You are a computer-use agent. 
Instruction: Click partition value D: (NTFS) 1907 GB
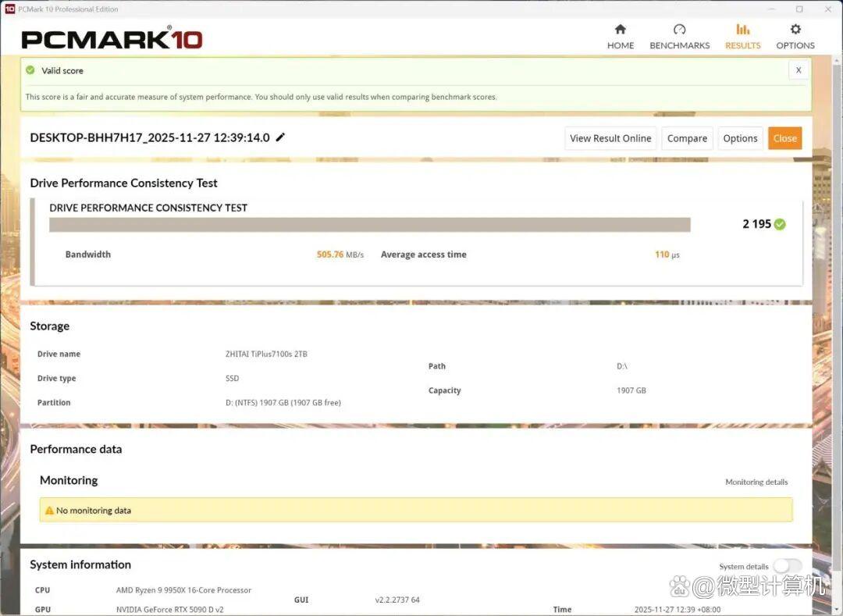click(283, 402)
